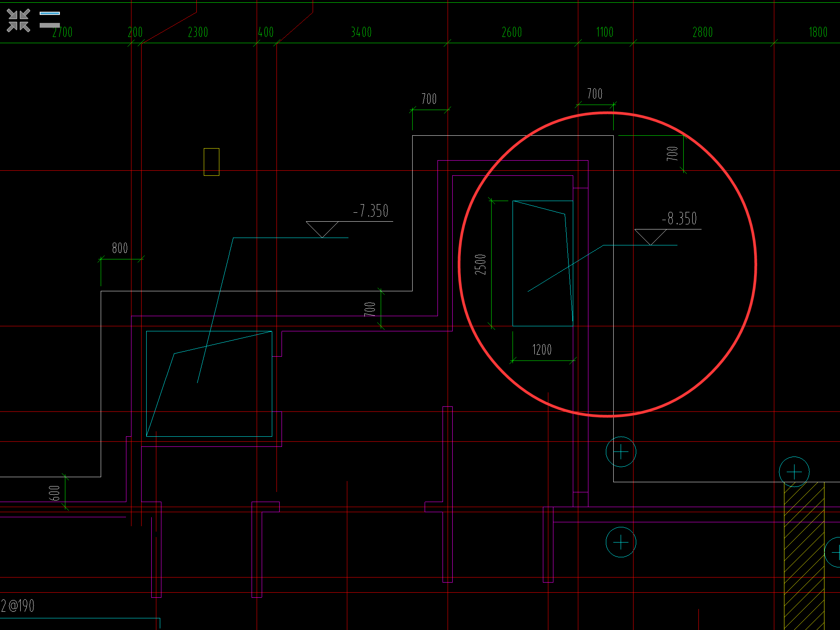840x630 pixels.
Task: Select the 800 dimension text
Action: pos(120,248)
